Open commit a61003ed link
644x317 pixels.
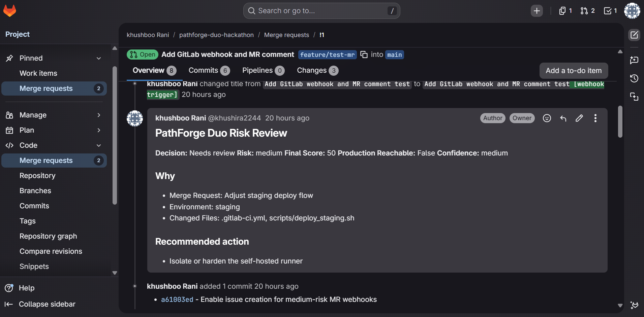point(177,300)
